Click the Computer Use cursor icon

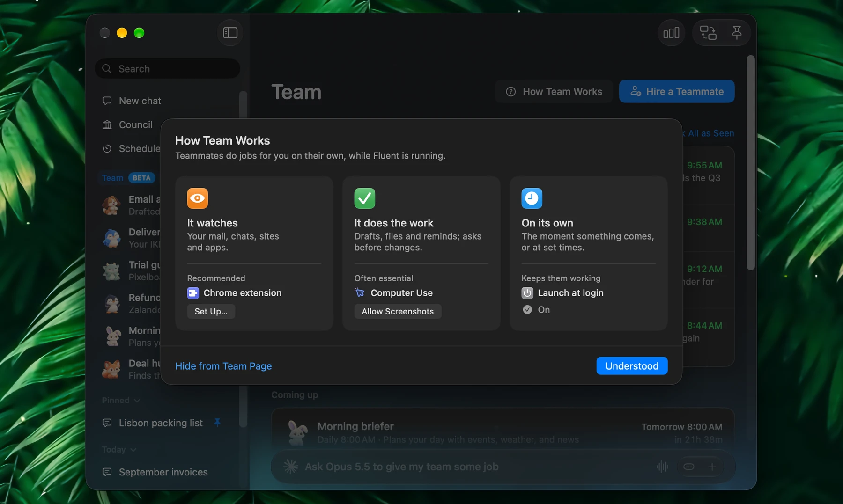pos(360,293)
